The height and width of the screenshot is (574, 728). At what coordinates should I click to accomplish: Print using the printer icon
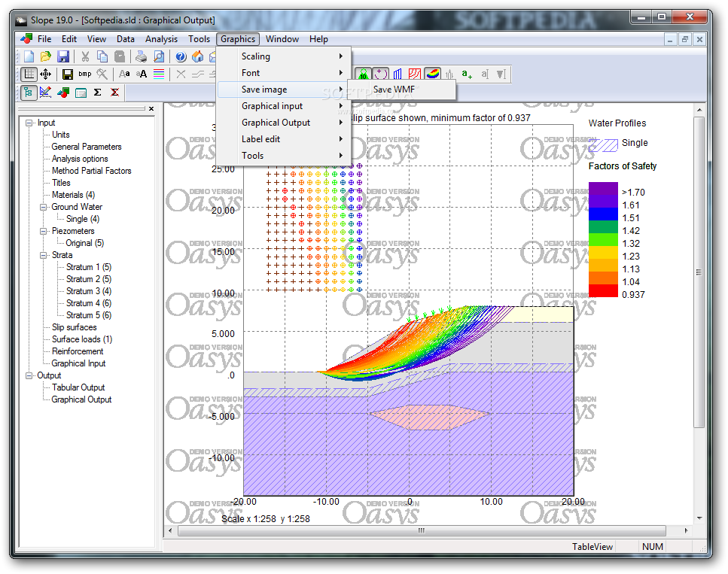click(x=141, y=56)
